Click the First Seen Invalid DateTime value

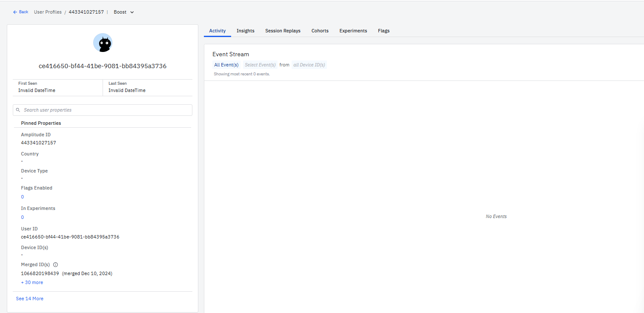tap(37, 90)
